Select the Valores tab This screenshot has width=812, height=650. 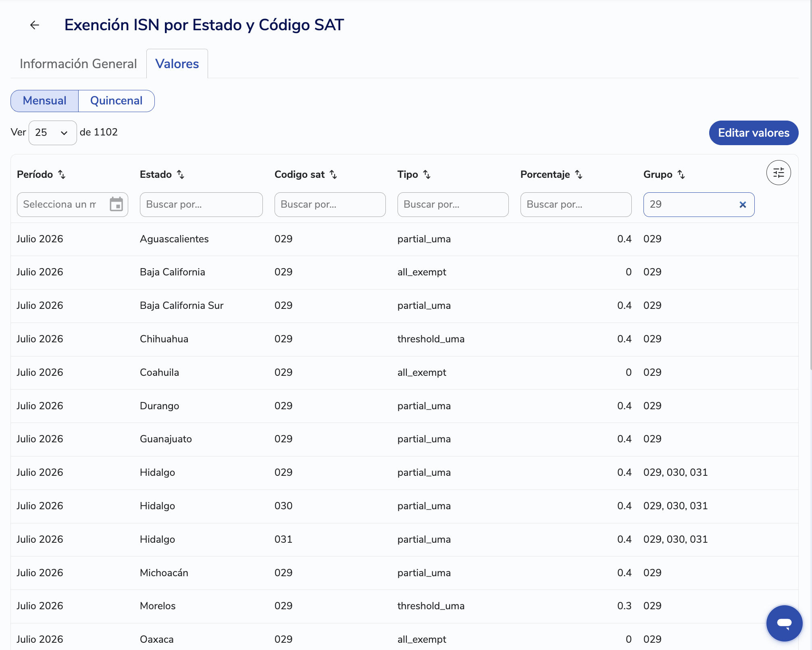pyautogui.click(x=177, y=64)
